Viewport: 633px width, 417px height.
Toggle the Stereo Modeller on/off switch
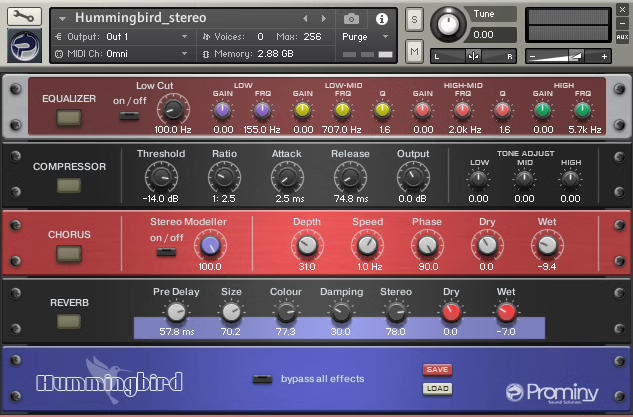point(166,253)
